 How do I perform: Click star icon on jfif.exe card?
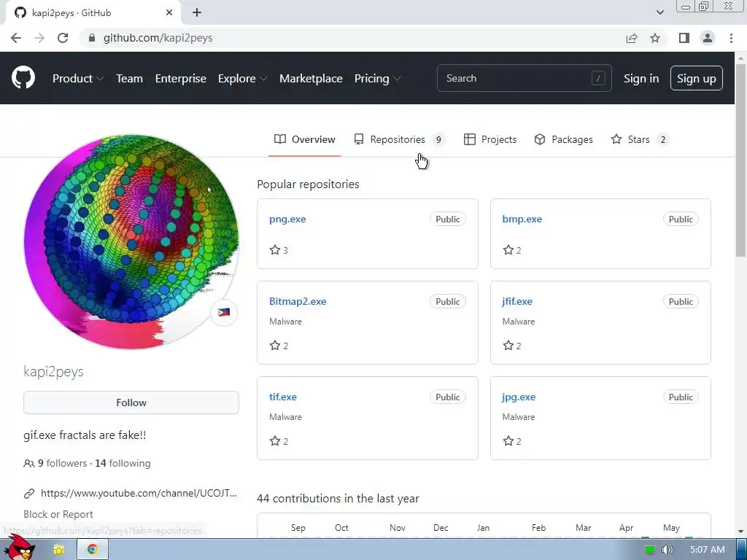click(x=508, y=346)
